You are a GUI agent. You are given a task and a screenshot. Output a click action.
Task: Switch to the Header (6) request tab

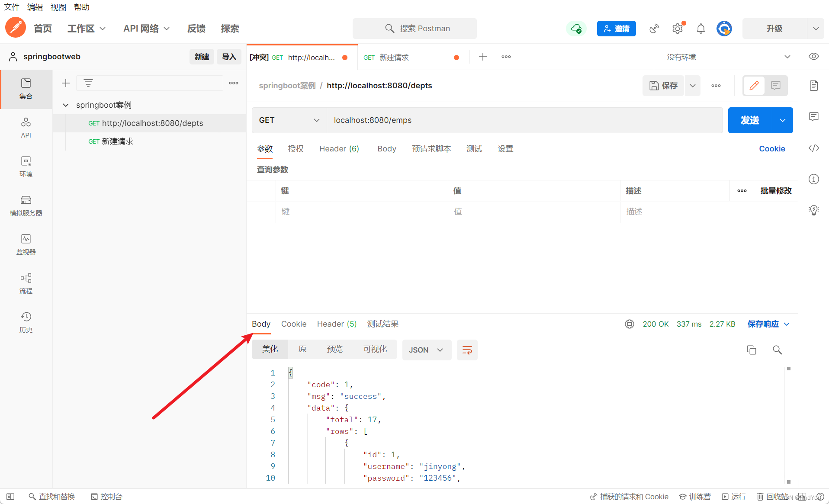coord(339,149)
